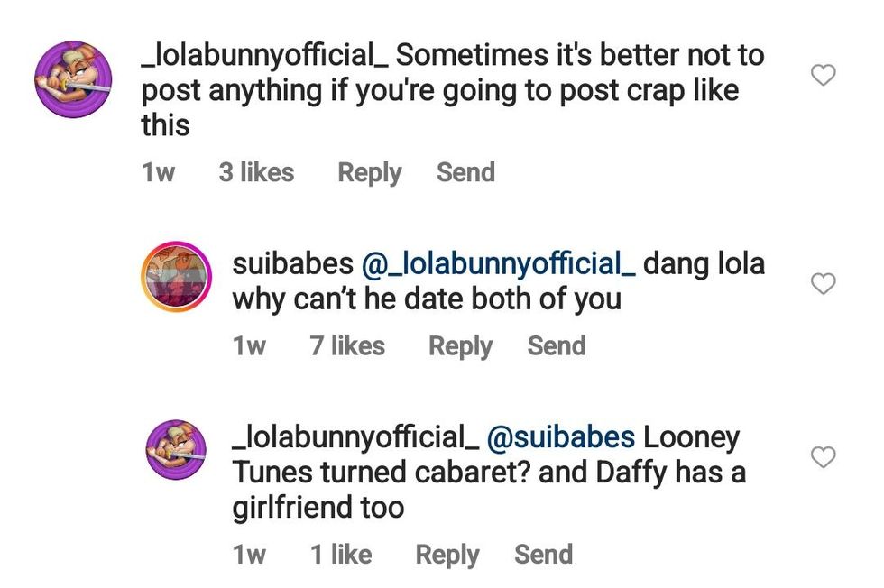Visit the suibabes username link
The width and height of the screenshot is (884, 588).
coord(292,263)
